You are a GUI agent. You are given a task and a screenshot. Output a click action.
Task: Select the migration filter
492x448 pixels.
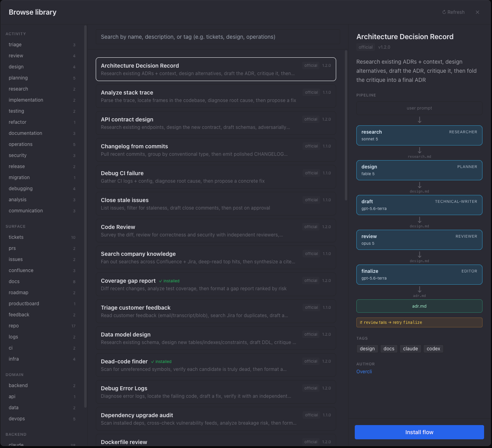pos(42,178)
